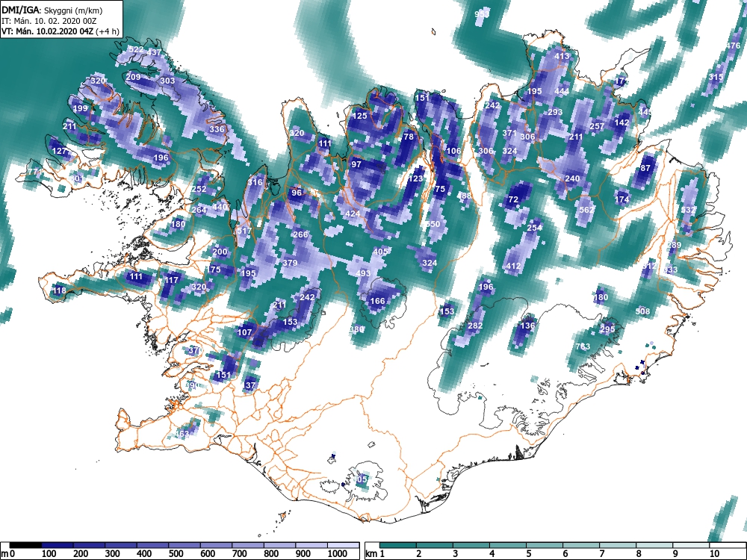The width and height of the screenshot is (747, 560).
Task: Click the visibility value '127' on the map
Action: (x=60, y=151)
